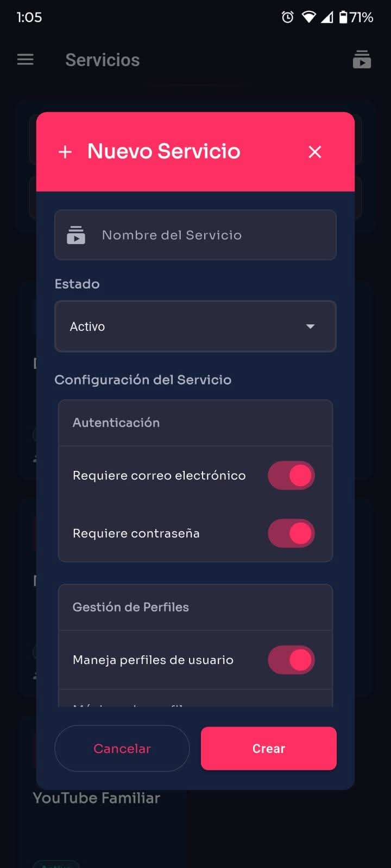
Task: Turn off Requiere contraseña switch
Action: (291, 533)
